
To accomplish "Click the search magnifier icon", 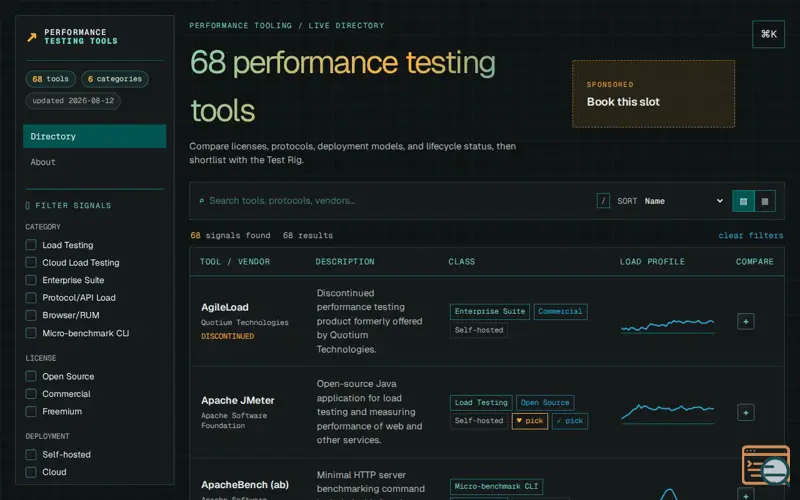I will point(202,201).
